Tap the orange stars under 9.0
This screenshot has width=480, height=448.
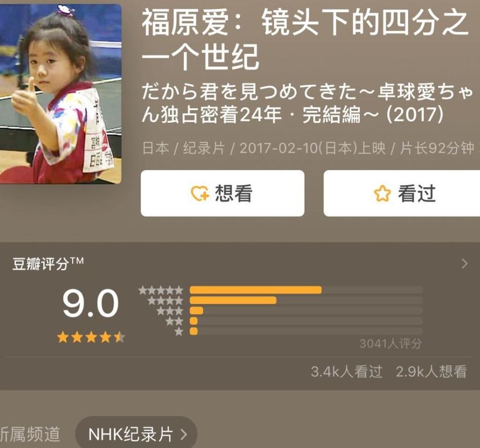click(91, 337)
